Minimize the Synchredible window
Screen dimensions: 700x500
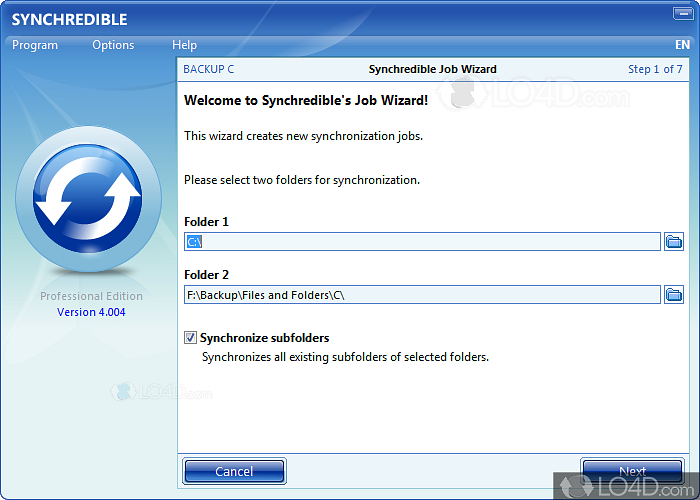pos(683,13)
